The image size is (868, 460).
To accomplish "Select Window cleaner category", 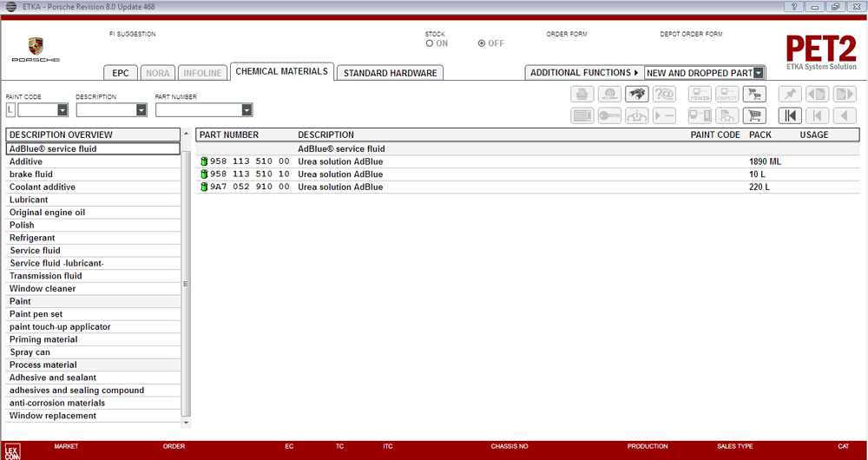I will pyautogui.click(x=93, y=288).
